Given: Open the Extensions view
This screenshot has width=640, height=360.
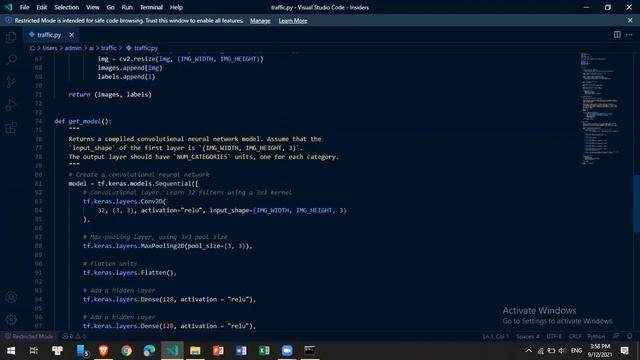Looking at the screenshot, I should [x=11, y=128].
